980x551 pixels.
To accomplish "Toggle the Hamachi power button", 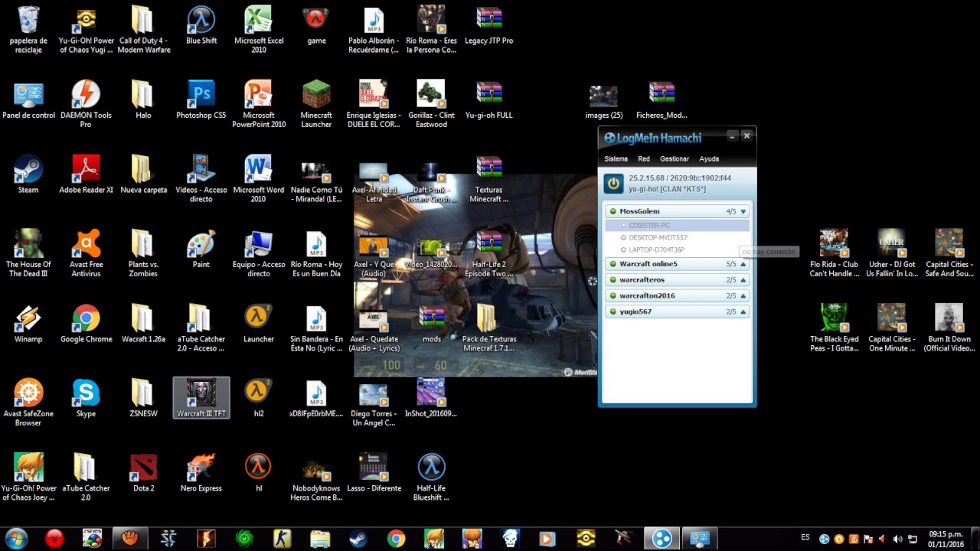I will [613, 183].
